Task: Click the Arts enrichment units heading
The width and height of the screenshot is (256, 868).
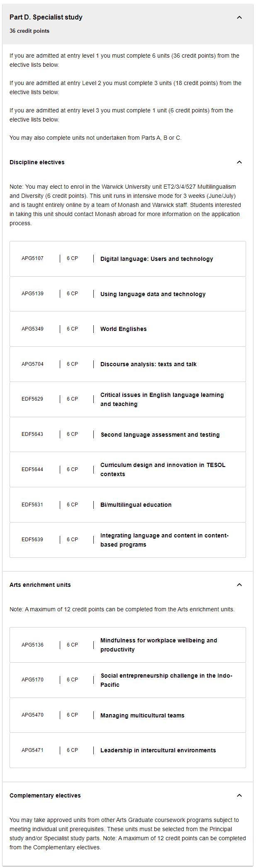Action: 40,585
